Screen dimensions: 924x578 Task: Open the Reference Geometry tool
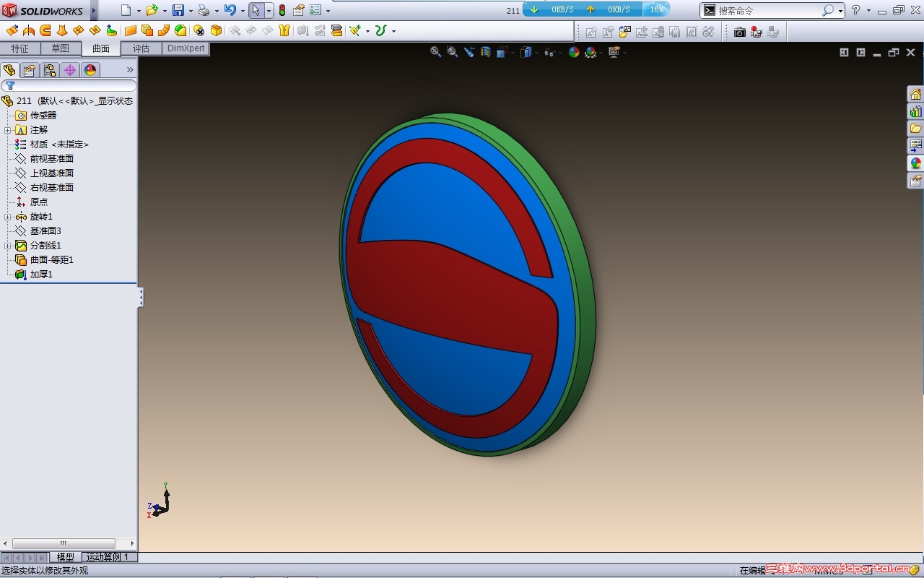point(355,30)
